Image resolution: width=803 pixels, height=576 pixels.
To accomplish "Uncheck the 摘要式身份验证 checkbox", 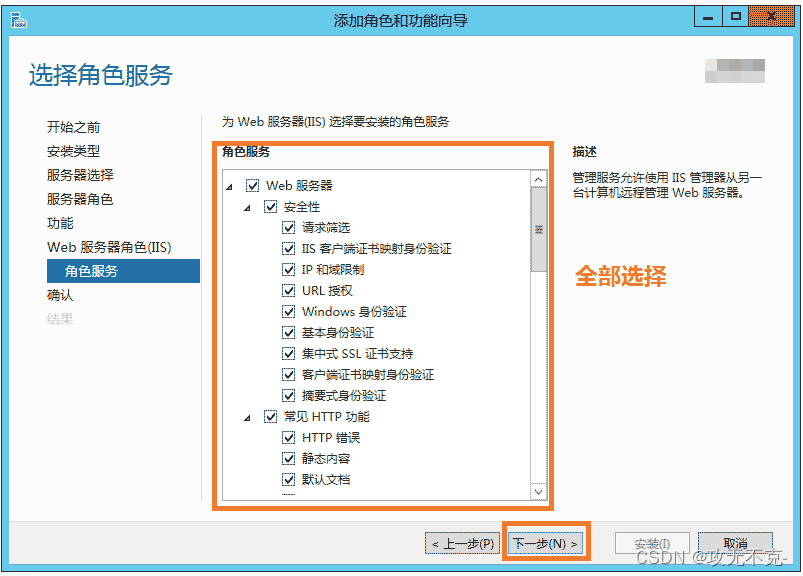I will point(289,395).
